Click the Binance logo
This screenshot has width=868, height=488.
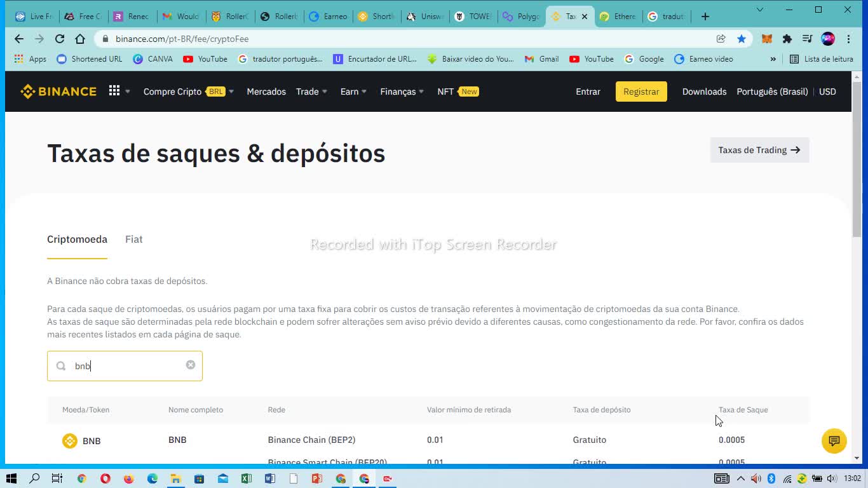click(58, 91)
